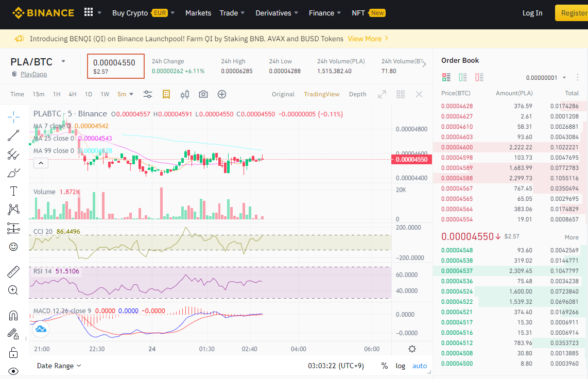The width and height of the screenshot is (588, 379).
Task: Select the brush drawing tool
Action: 13,173
